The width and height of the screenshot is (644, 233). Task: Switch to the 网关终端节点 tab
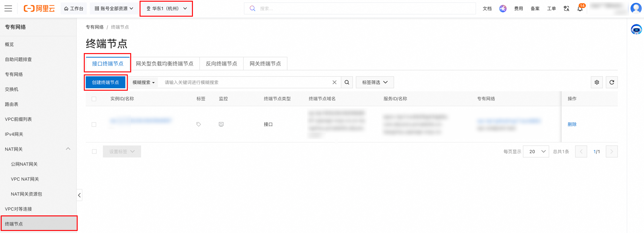coord(265,64)
